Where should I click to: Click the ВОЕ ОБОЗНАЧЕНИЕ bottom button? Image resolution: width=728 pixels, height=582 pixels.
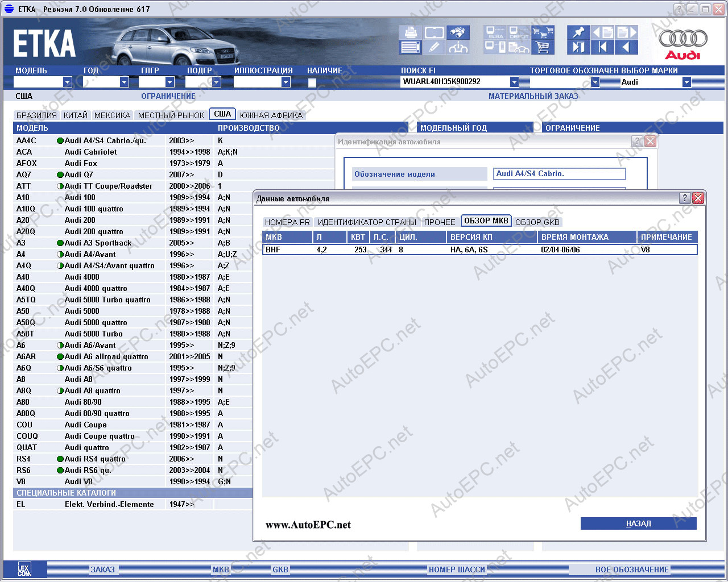point(632,569)
